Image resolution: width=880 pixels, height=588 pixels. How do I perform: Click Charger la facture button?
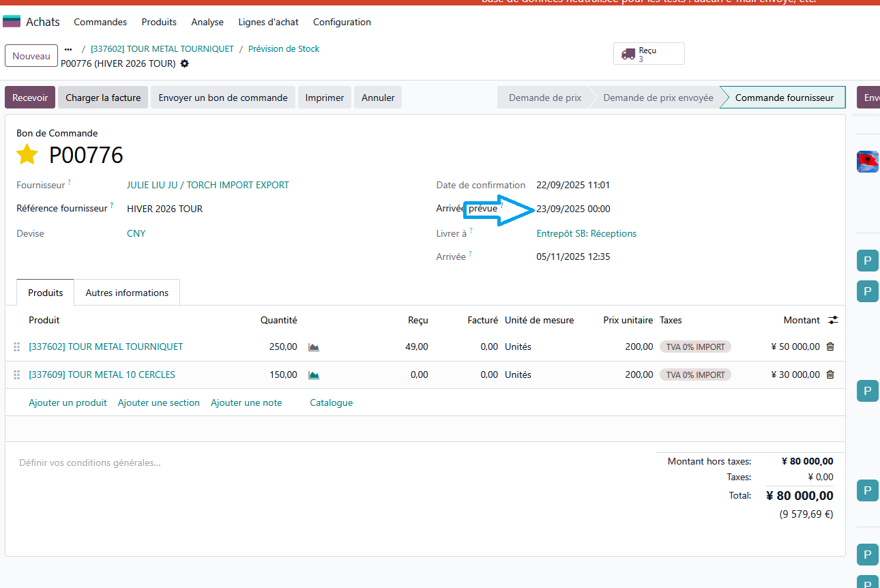pos(103,98)
